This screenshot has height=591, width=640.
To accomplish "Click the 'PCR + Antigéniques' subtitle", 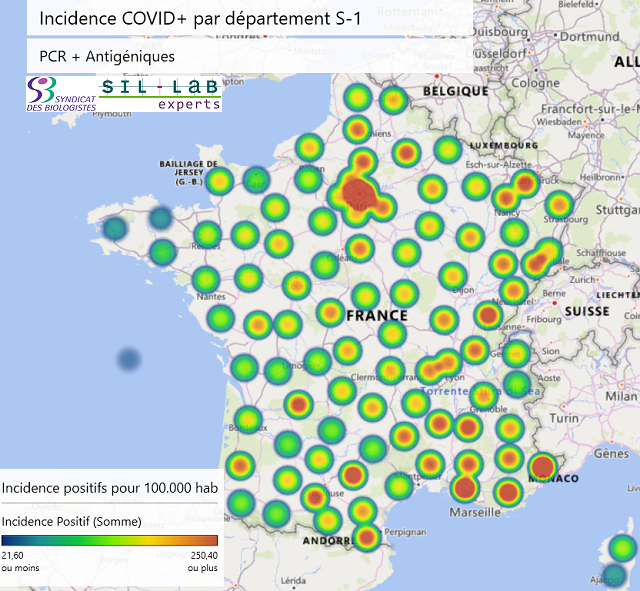I will pos(107,56).
